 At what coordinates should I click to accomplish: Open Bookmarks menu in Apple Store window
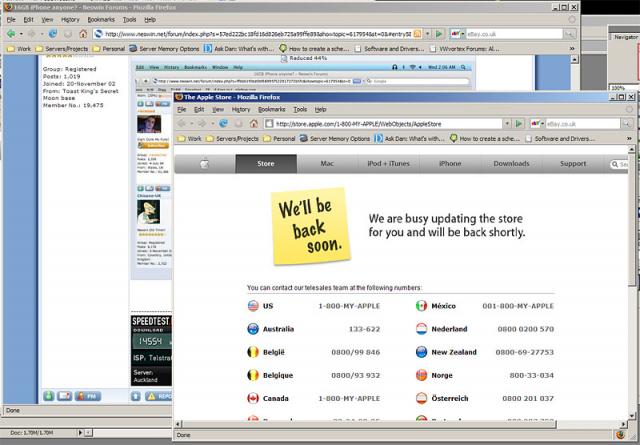pyautogui.click(x=272, y=109)
